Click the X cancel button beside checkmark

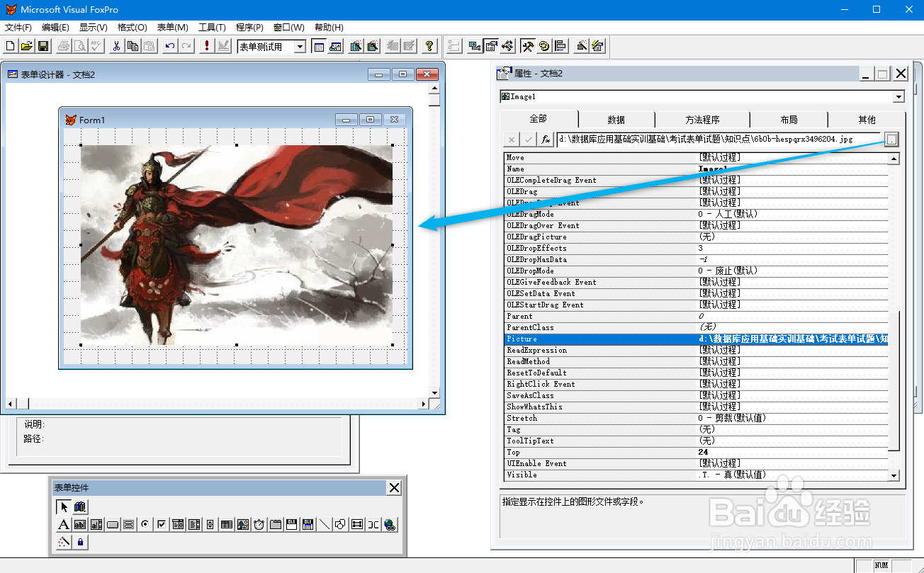(512, 140)
